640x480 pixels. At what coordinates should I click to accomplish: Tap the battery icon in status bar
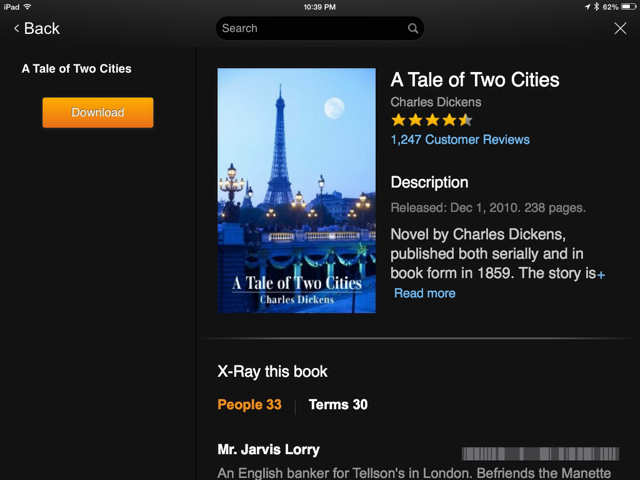coord(628,7)
